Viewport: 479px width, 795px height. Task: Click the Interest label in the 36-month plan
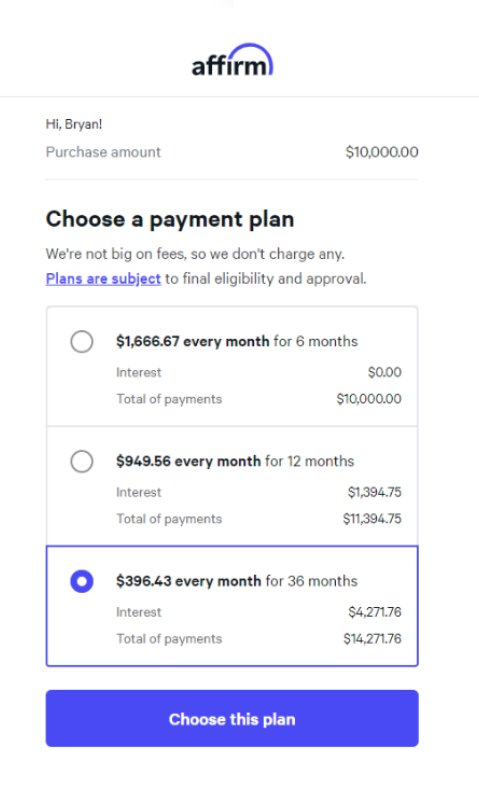(x=138, y=612)
